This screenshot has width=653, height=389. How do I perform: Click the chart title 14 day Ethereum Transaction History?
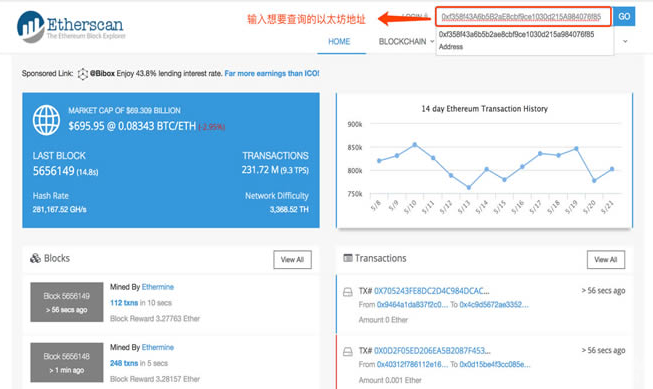click(484, 109)
